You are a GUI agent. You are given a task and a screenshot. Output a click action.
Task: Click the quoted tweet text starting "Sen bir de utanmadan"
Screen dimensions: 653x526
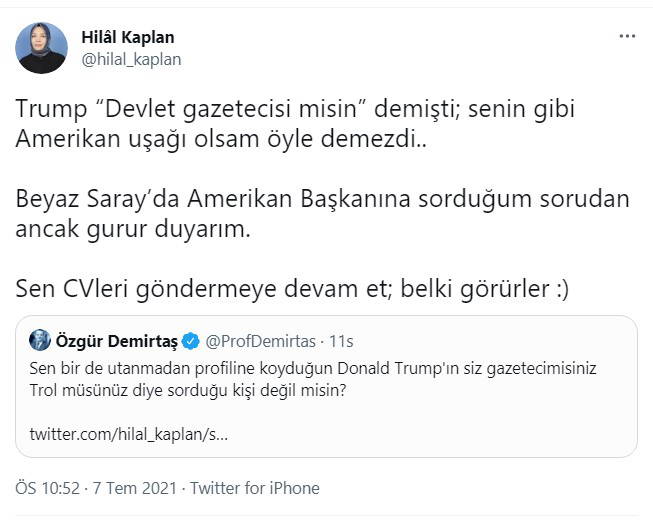[x=312, y=367]
